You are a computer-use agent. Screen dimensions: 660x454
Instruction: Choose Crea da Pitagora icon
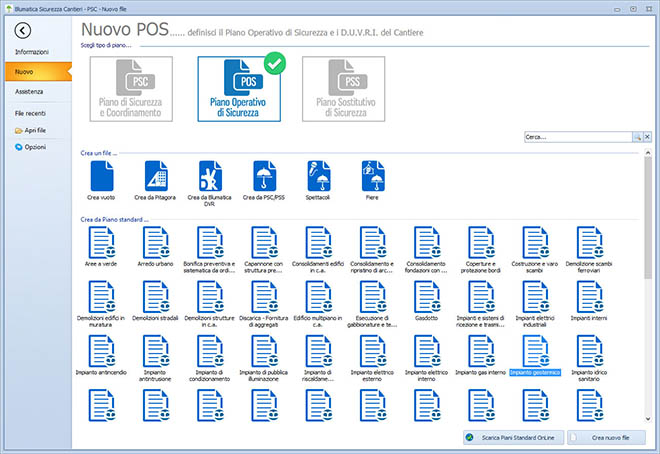156,176
